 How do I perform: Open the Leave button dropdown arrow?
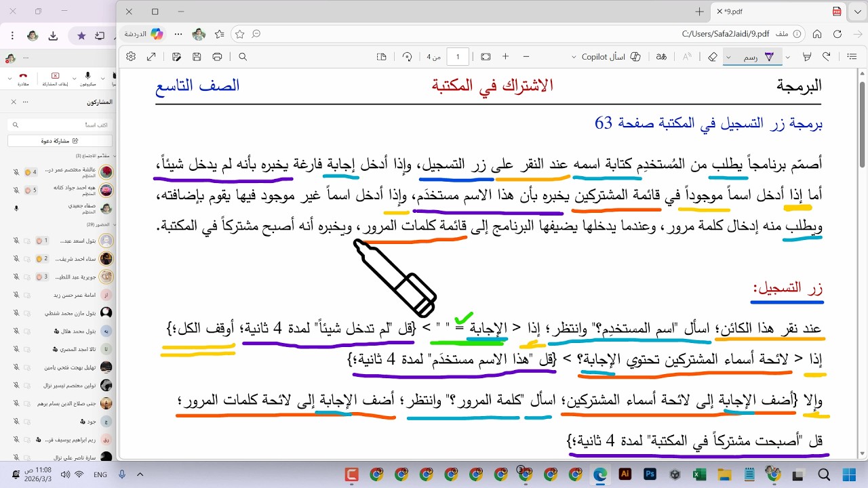click(x=9, y=79)
